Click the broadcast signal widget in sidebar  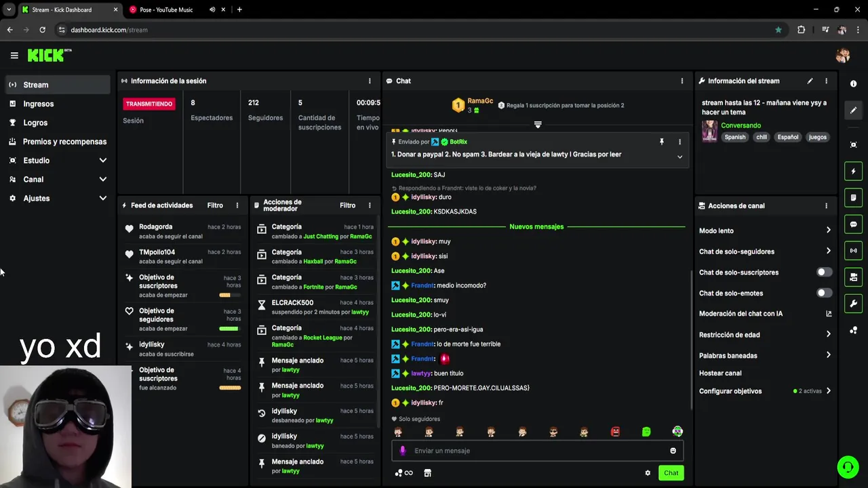[x=853, y=251]
